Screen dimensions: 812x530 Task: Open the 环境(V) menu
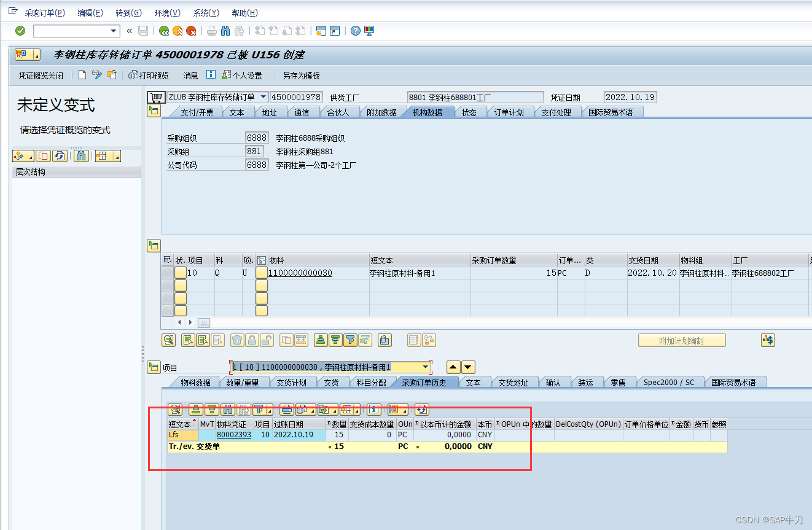click(168, 13)
